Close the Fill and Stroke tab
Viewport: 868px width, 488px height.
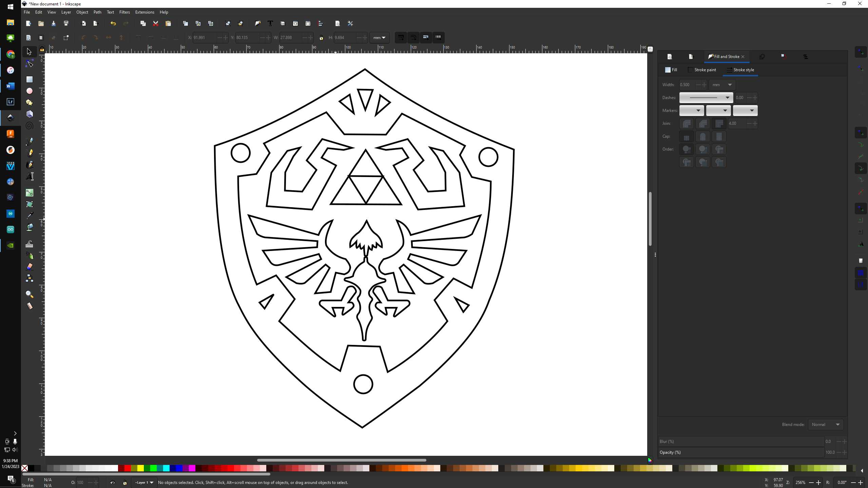pyautogui.click(x=743, y=57)
